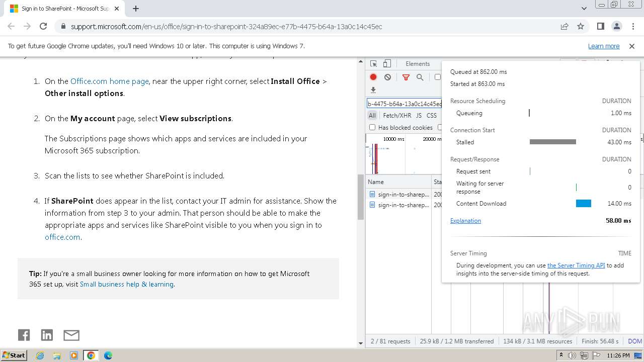Click the export HAR download arrow icon

373,90
